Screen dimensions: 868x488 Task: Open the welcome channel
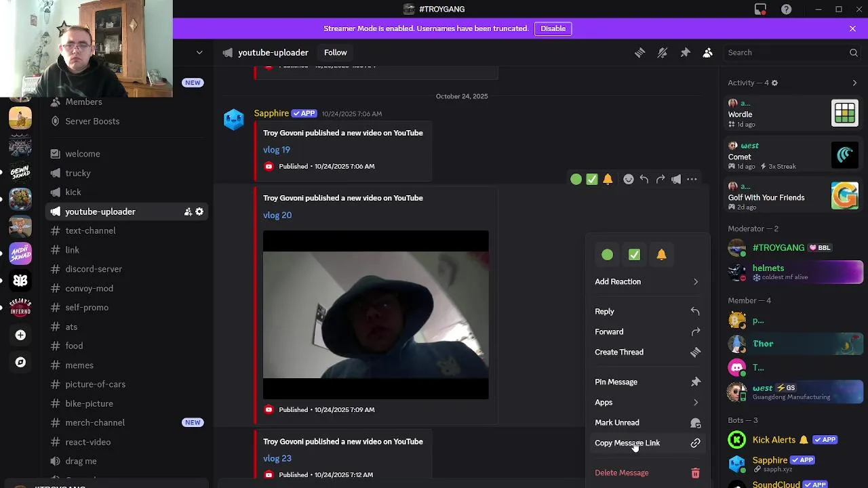point(128,154)
